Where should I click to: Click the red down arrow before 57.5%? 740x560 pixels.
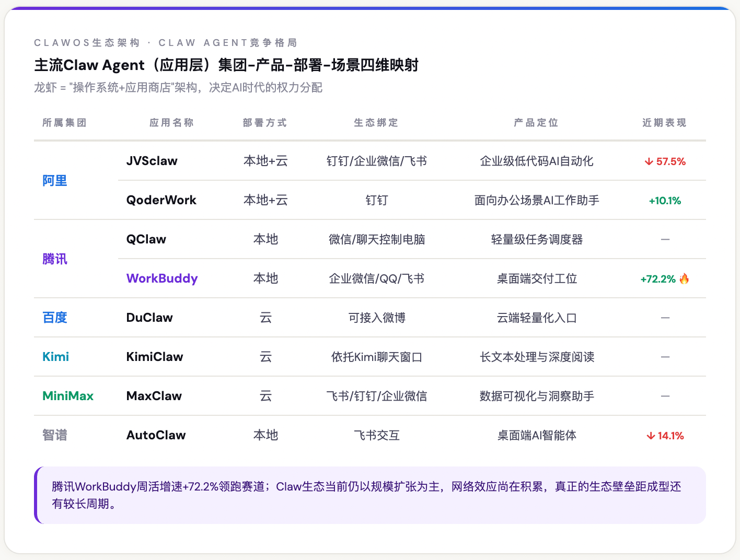[649, 161]
